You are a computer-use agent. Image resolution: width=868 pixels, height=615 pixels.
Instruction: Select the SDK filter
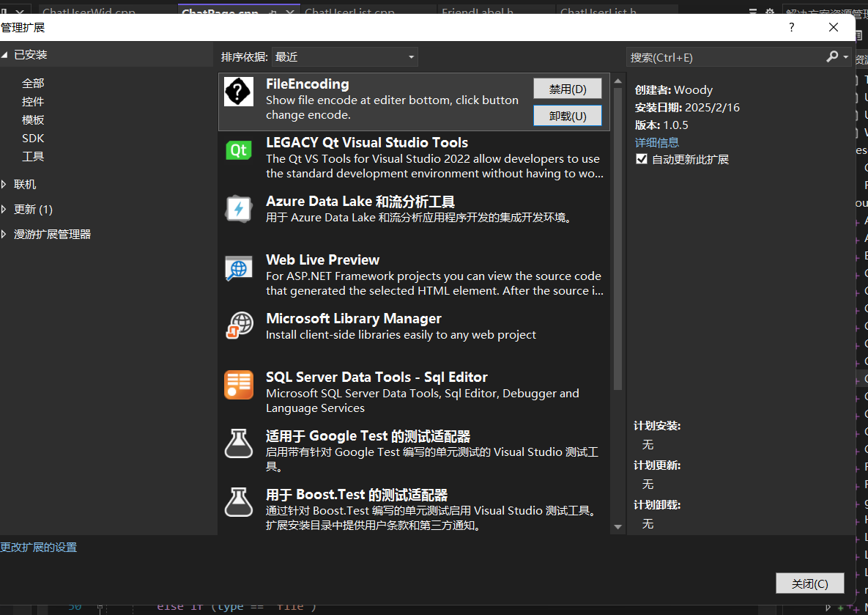(33, 138)
